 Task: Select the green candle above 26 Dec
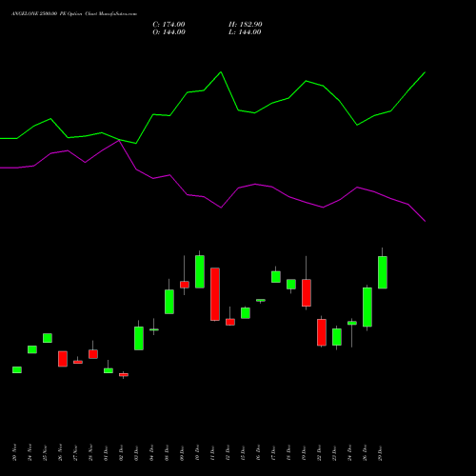pyautogui.click(x=367, y=307)
